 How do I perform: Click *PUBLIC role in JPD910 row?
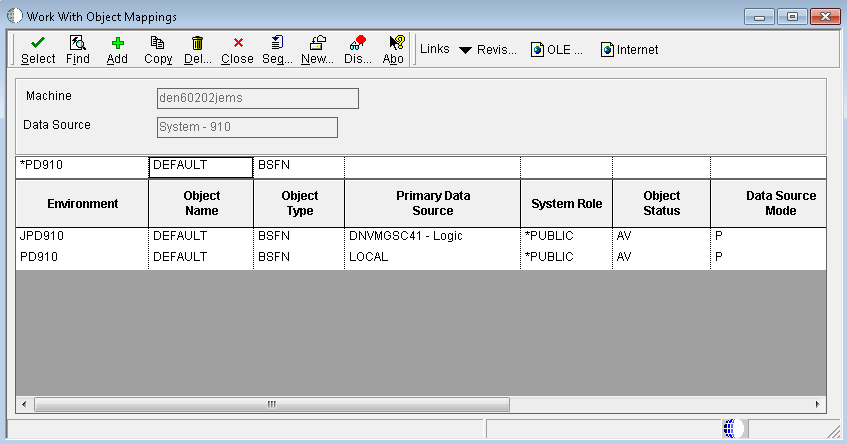[567, 236]
